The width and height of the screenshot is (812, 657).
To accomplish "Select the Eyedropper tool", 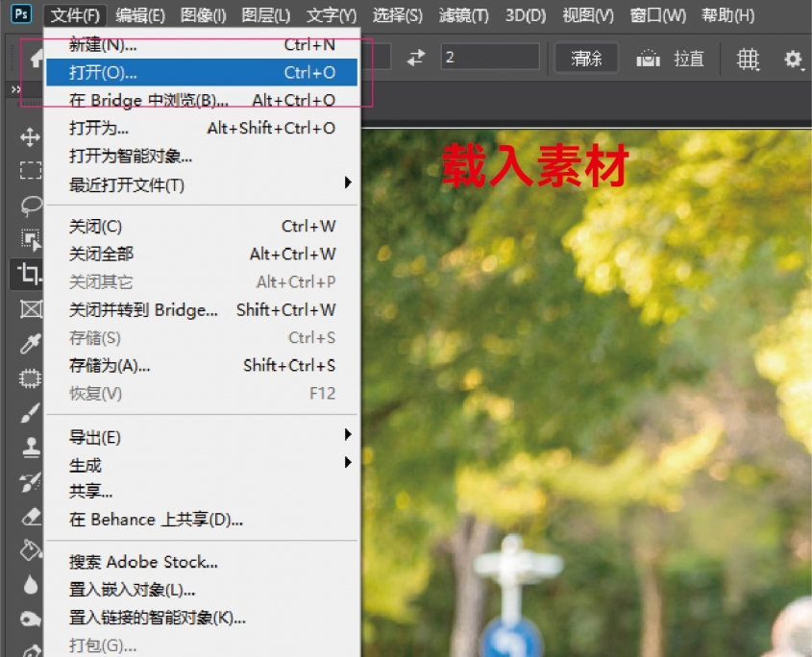I will click(x=31, y=344).
